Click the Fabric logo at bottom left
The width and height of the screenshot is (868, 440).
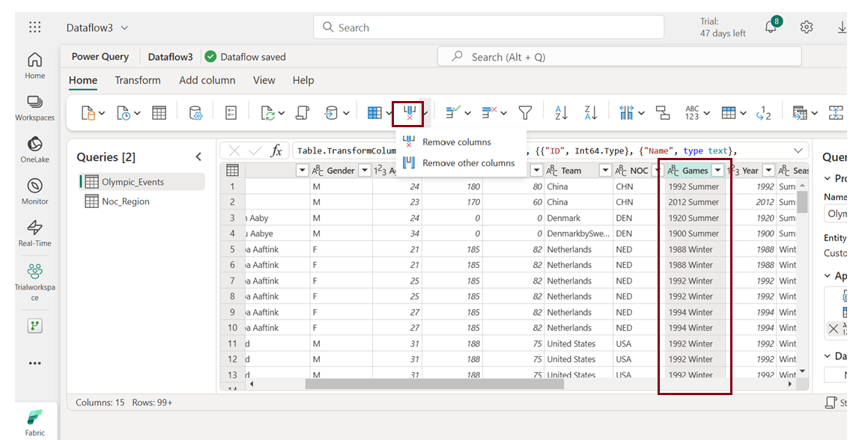pos(35,423)
